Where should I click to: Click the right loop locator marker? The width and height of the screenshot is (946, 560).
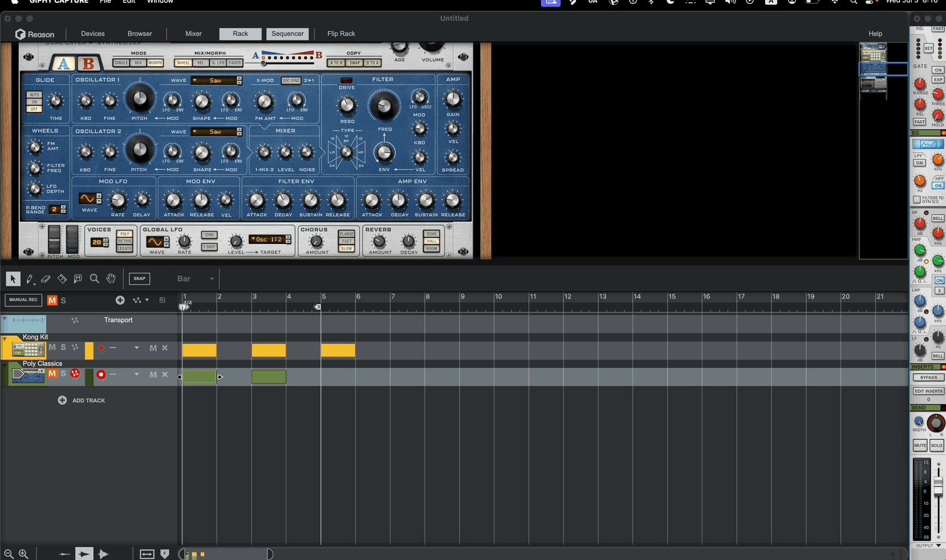point(317,307)
